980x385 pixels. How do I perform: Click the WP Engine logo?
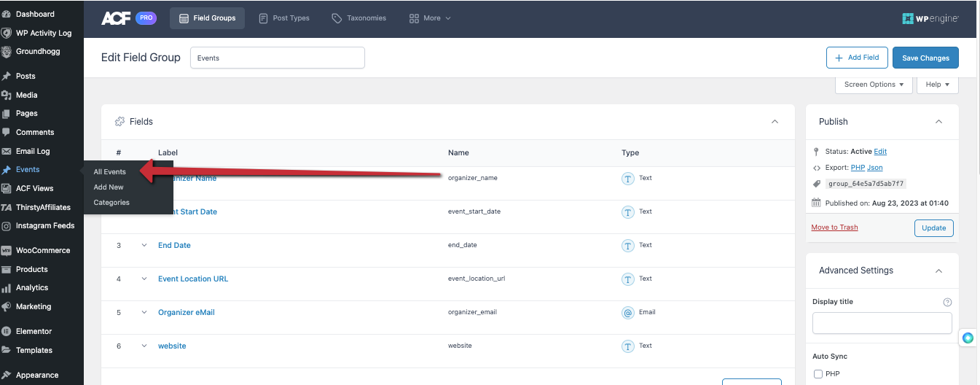pyautogui.click(x=930, y=18)
